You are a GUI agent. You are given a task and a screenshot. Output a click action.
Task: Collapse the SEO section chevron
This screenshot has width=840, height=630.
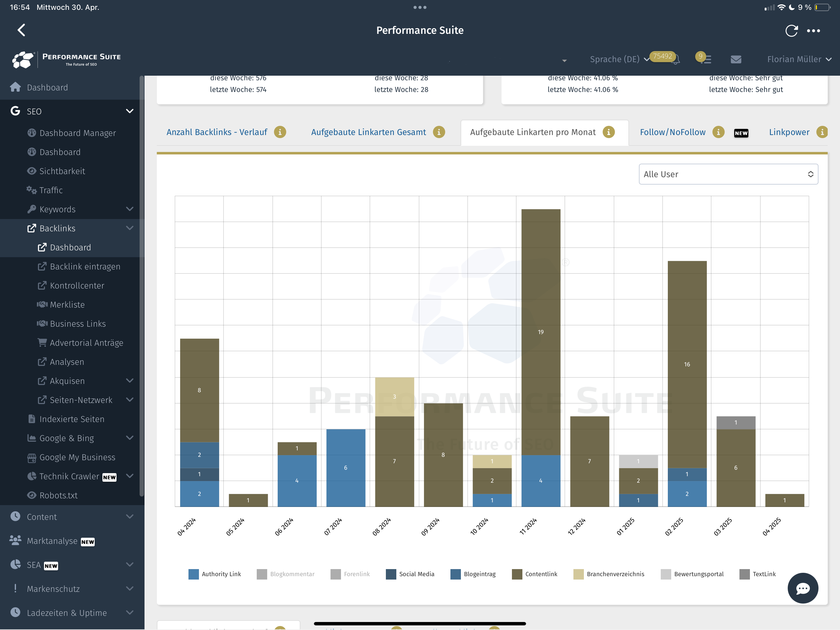tap(129, 111)
